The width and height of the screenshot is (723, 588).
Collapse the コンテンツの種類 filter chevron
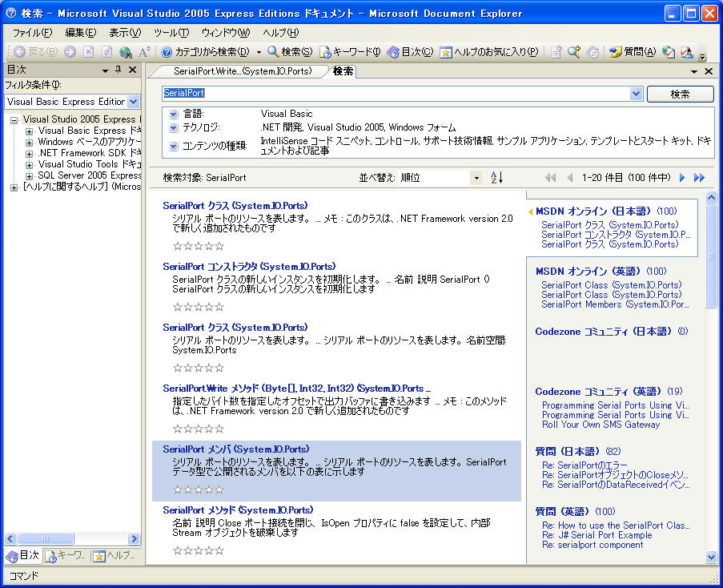[x=174, y=146]
